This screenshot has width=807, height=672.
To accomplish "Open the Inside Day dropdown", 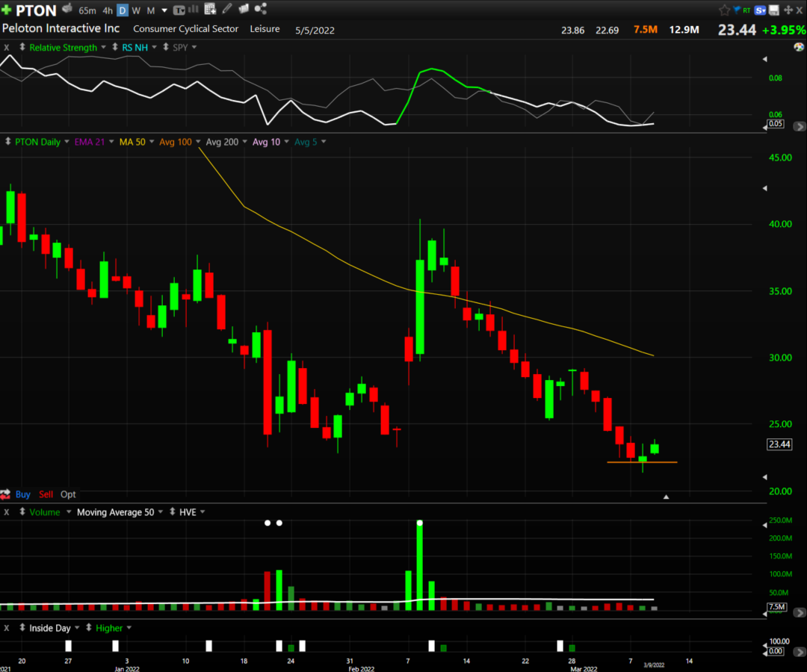I will pyautogui.click(x=77, y=628).
